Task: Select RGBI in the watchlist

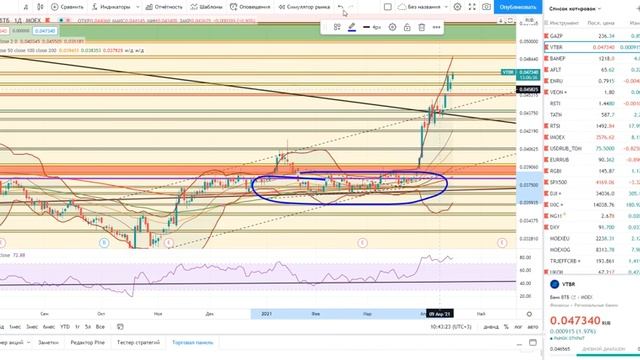Action: 592,171
